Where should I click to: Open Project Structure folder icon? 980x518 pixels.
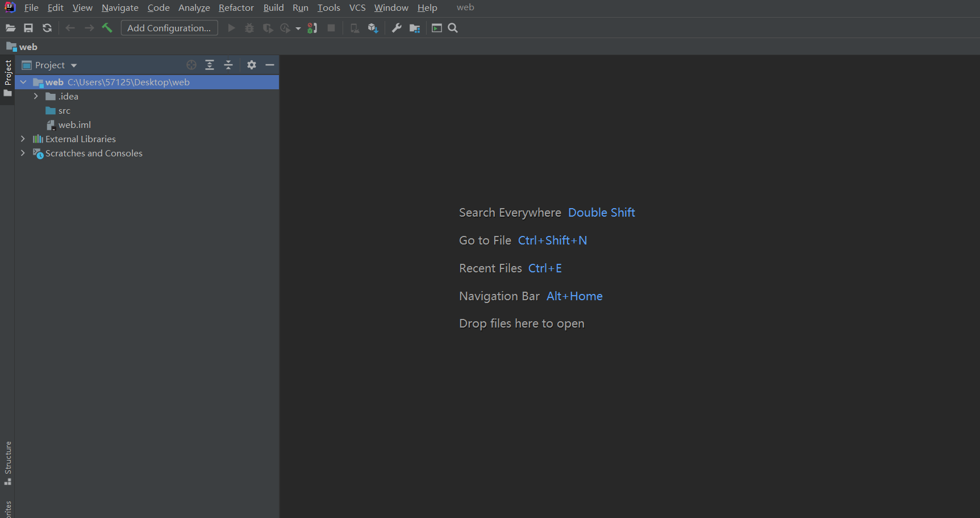[415, 28]
